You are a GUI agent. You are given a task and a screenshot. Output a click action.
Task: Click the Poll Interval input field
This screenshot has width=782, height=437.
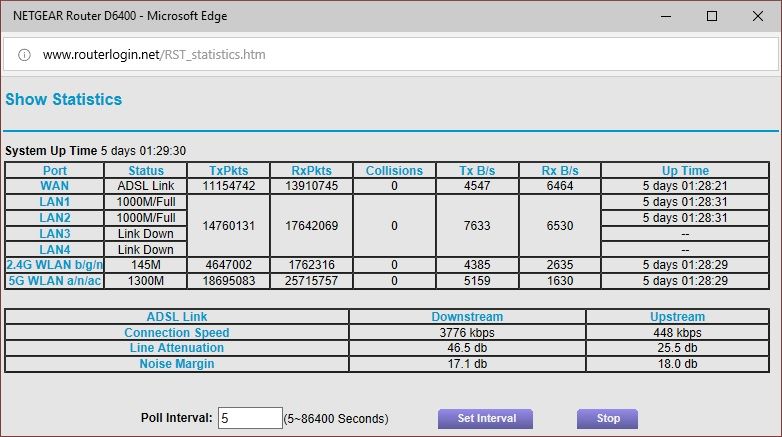249,418
